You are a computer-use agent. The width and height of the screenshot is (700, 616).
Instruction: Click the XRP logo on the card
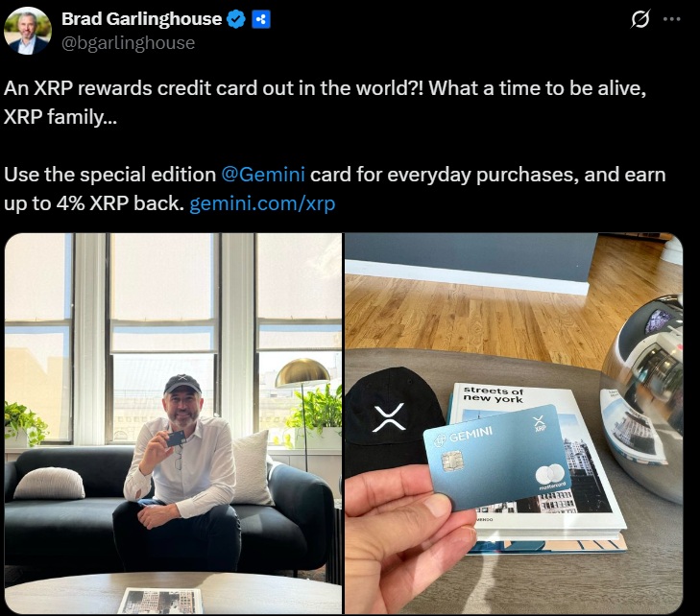pos(540,423)
